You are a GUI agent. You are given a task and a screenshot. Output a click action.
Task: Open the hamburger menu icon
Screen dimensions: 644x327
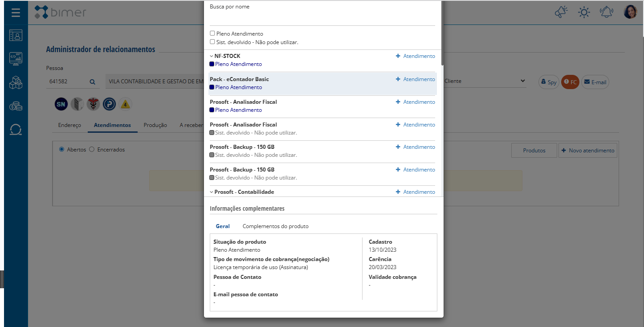point(16,12)
